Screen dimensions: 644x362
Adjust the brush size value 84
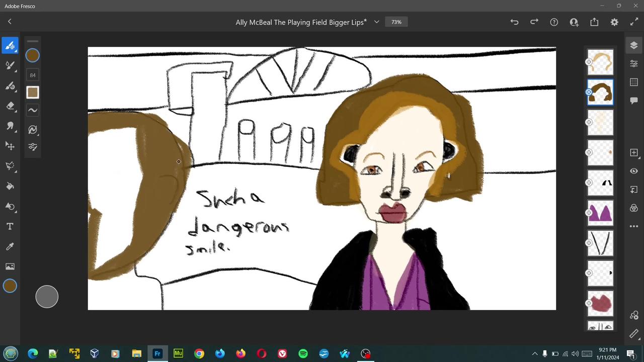[x=33, y=75]
